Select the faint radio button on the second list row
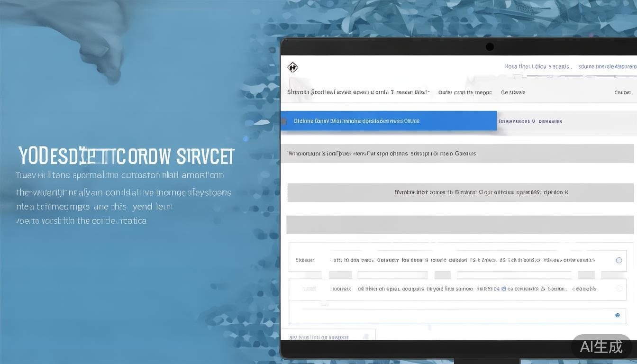 coord(619,289)
